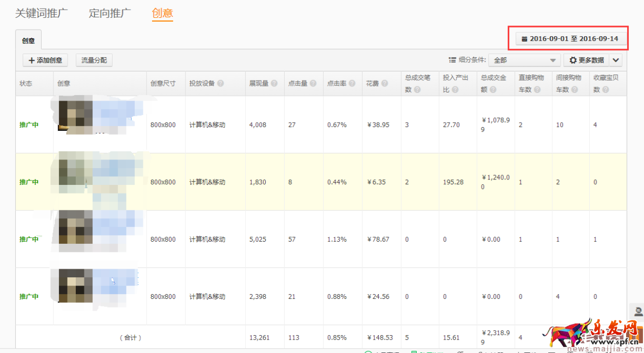644x353 pixels.
Task: Open the calendar icon in the date range selector
Action: [524, 38]
